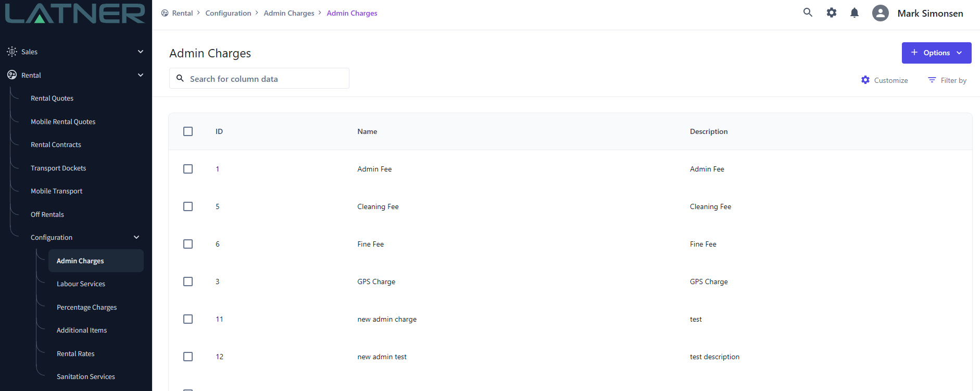Open the notifications bell

point(855,13)
